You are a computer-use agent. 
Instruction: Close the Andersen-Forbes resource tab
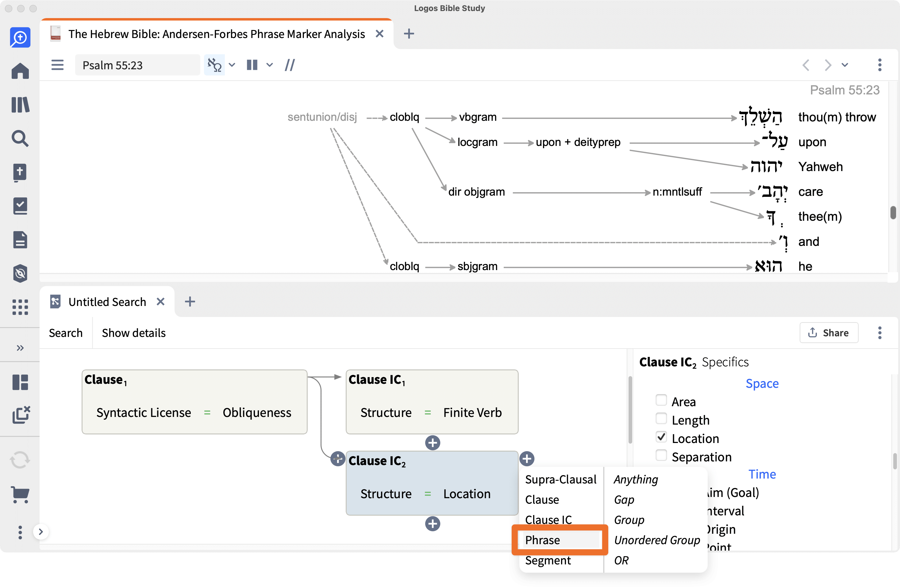click(380, 34)
